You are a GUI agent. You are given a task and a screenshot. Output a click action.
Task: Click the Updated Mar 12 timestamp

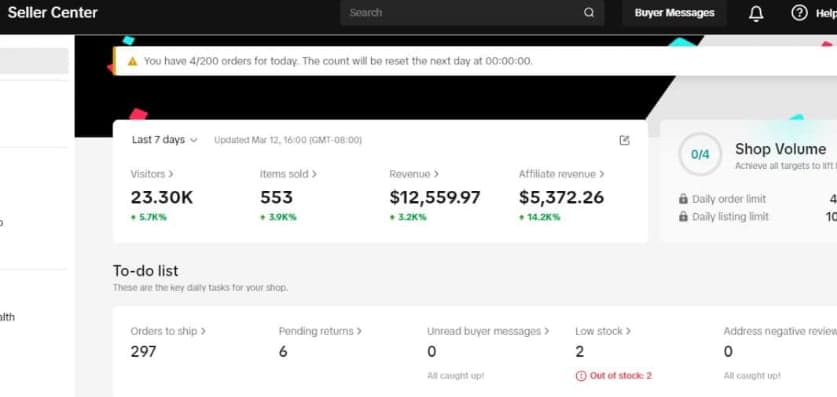pyautogui.click(x=288, y=140)
